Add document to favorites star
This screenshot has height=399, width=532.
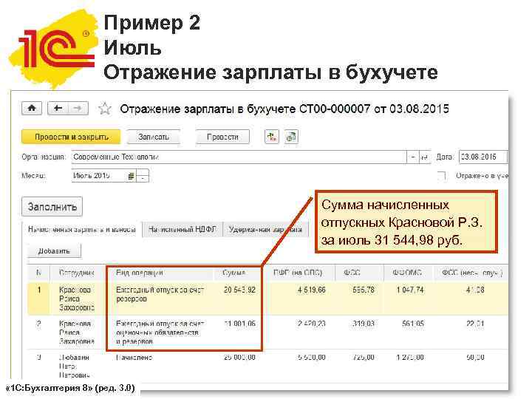[x=105, y=109]
